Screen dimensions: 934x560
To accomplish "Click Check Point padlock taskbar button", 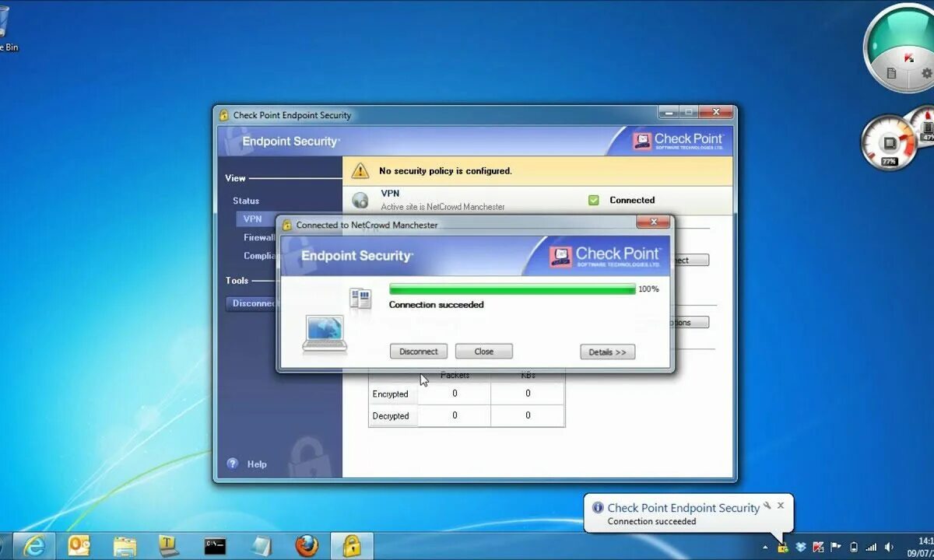I will (x=351, y=545).
